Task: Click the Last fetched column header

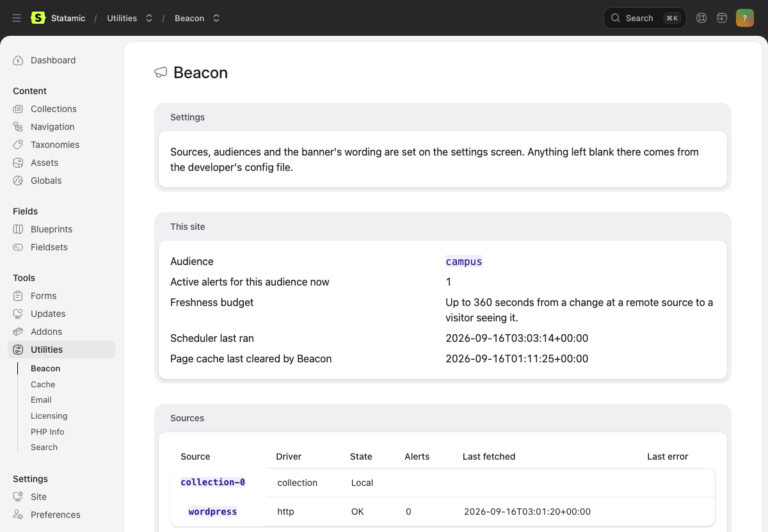Action: click(489, 456)
